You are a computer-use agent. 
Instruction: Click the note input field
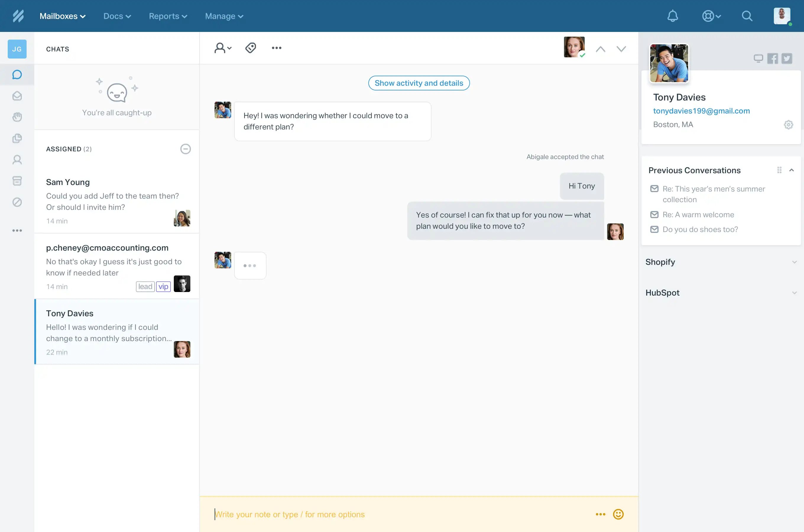click(x=390, y=514)
